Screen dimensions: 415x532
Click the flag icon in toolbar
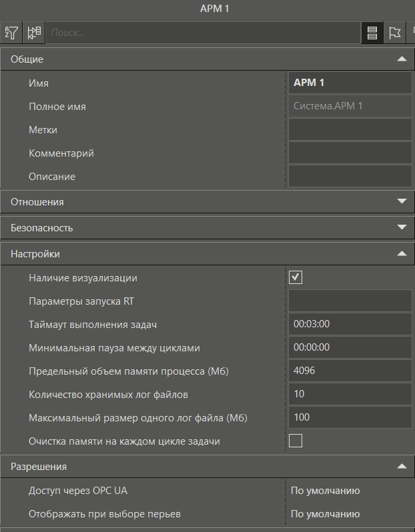[x=394, y=33]
